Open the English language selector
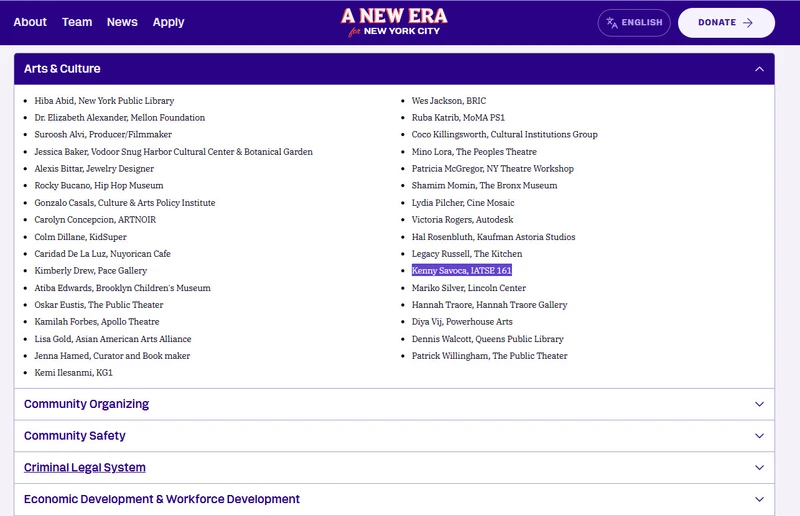The image size is (800, 516). (x=634, y=22)
